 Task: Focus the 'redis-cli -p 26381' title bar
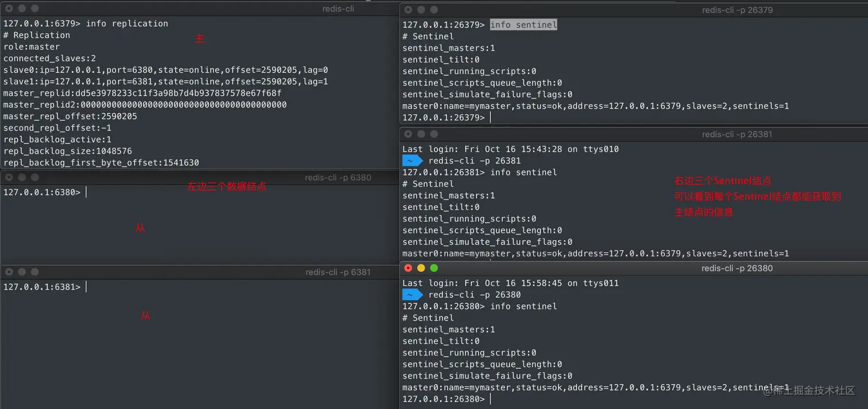634,134
